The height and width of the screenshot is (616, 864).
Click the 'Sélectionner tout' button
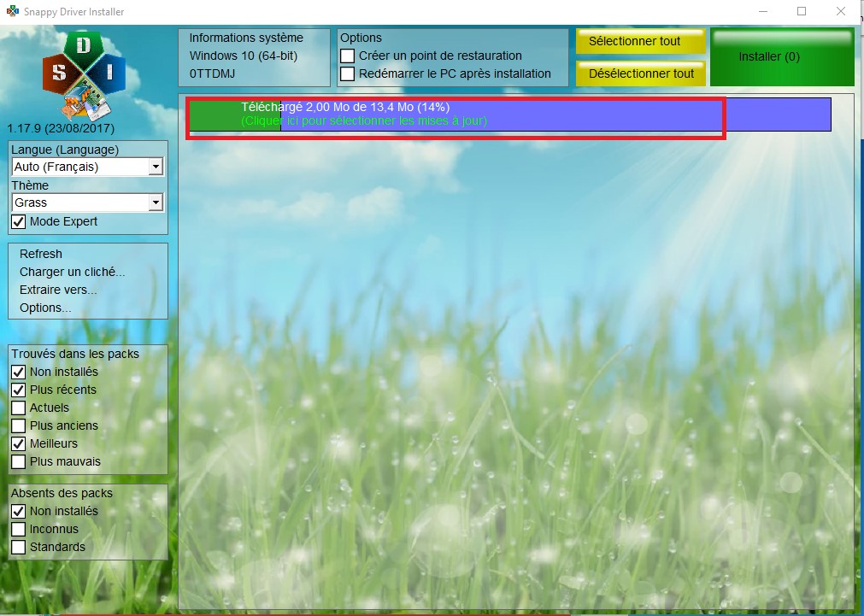tap(640, 40)
